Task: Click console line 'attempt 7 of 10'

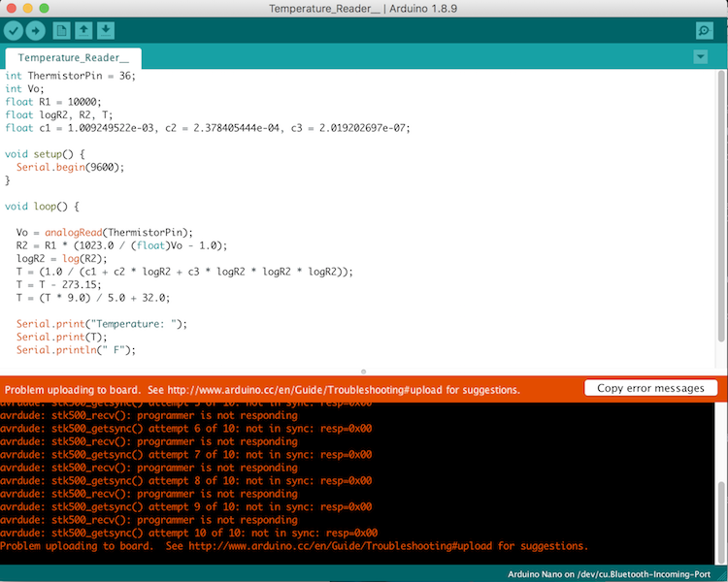Action: coord(185,454)
